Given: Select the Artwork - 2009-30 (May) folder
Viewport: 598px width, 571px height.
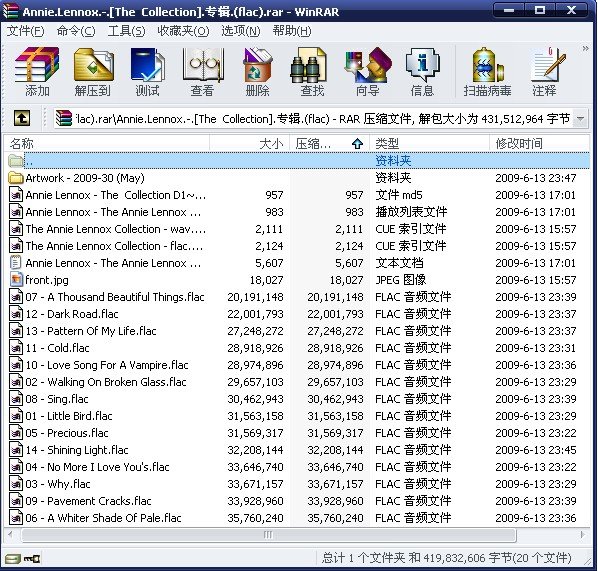Looking at the screenshot, I should (85, 178).
